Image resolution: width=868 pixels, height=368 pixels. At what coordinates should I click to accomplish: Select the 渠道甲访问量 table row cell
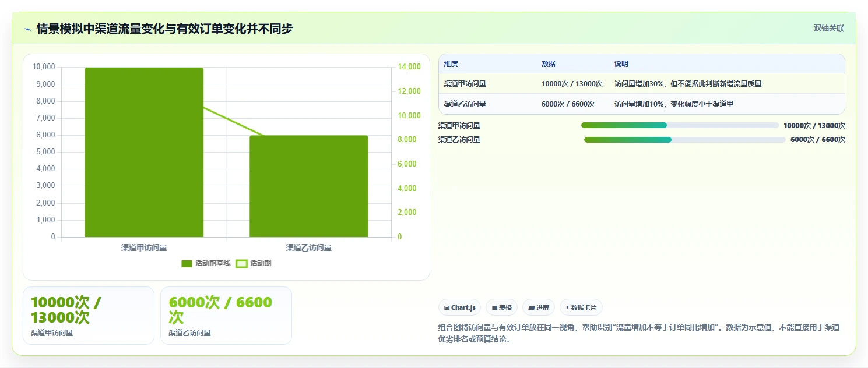coord(465,84)
